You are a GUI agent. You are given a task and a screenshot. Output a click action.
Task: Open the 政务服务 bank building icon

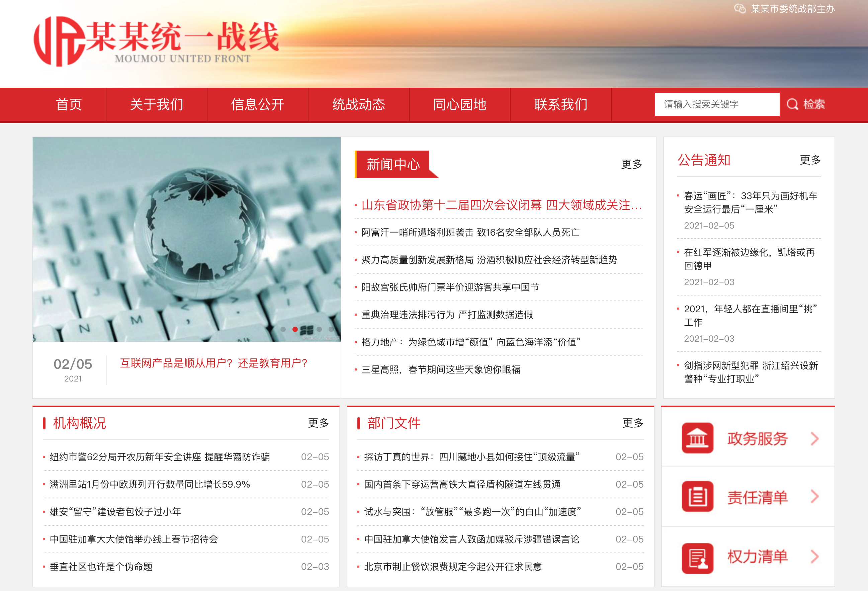(697, 438)
